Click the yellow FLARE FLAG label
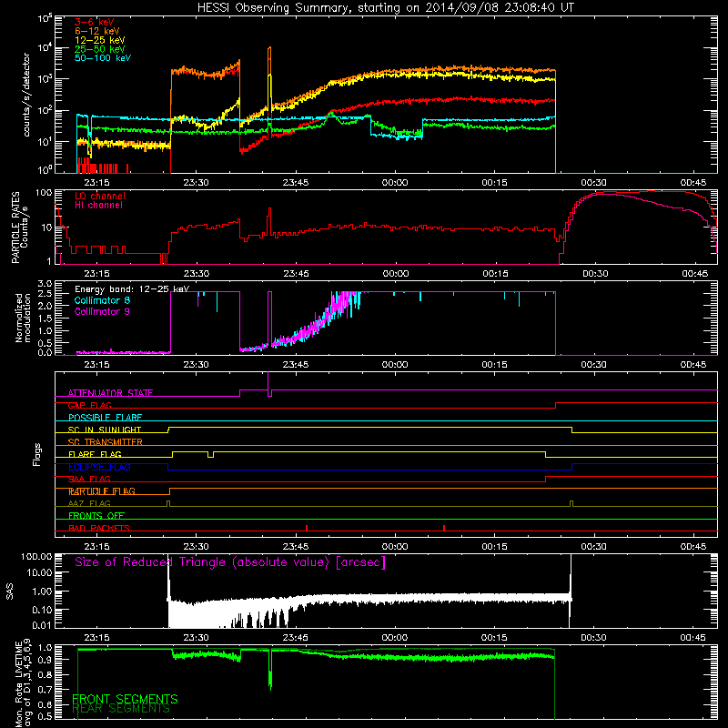The width and height of the screenshot is (728, 728). coord(95,454)
